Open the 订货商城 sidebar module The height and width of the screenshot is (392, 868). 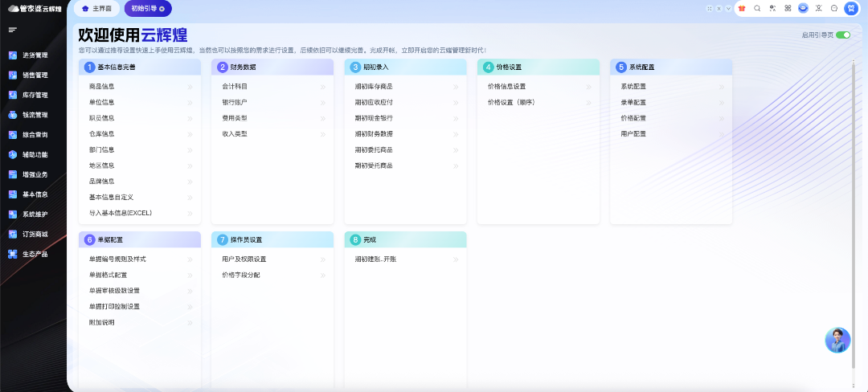(35, 234)
